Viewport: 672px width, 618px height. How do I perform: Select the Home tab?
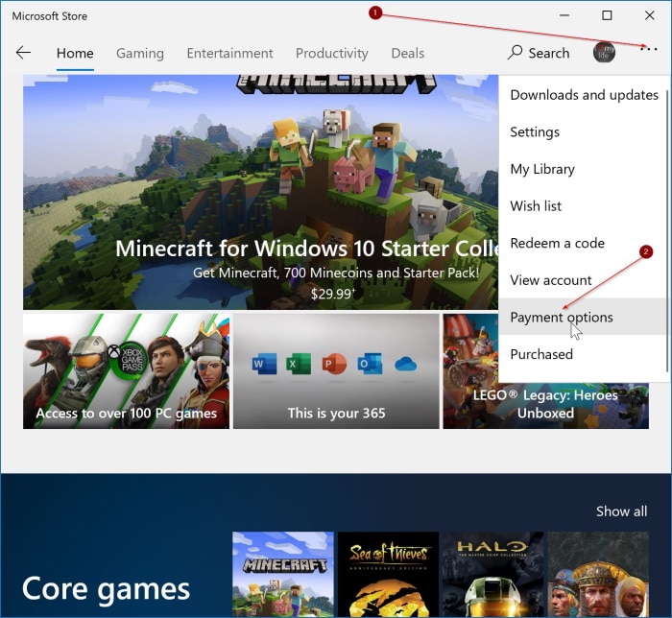[75, 53]
